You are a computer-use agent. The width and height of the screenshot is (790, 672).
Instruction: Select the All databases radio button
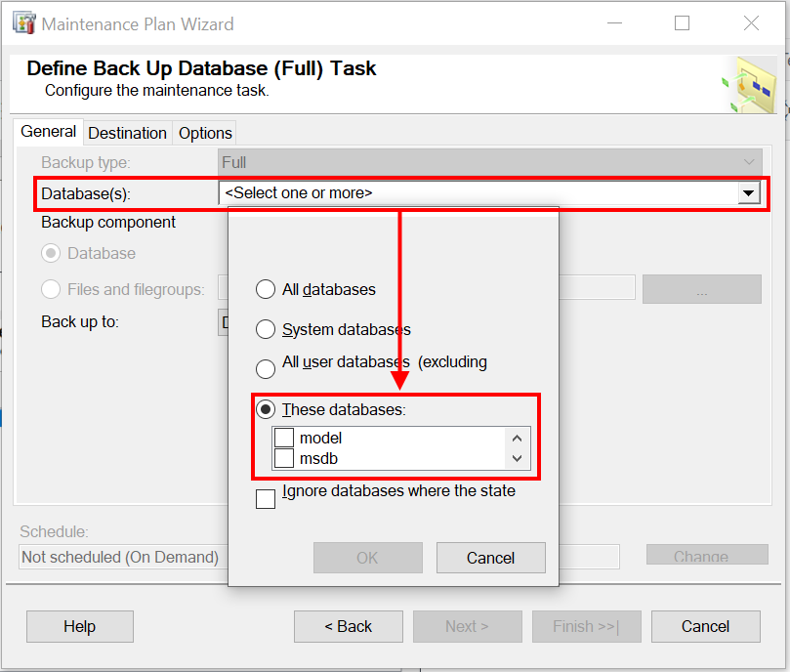(x=266, y=289)
